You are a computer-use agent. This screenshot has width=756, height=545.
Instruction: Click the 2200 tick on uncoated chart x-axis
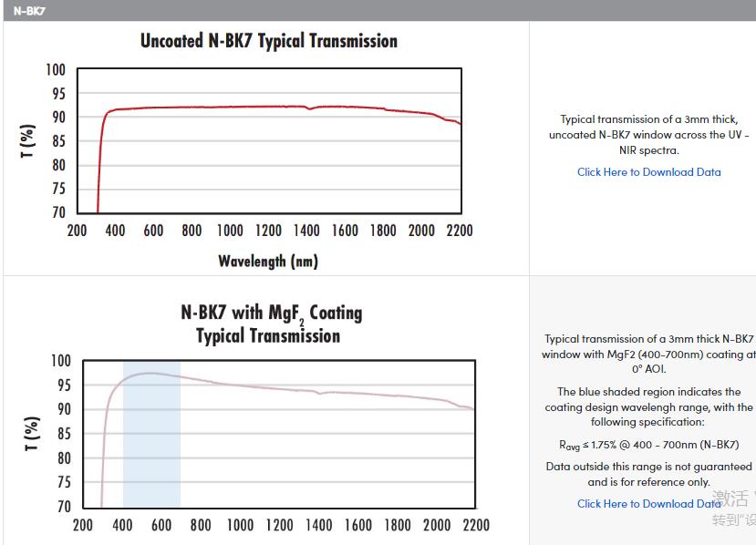[x=460, y=231]
